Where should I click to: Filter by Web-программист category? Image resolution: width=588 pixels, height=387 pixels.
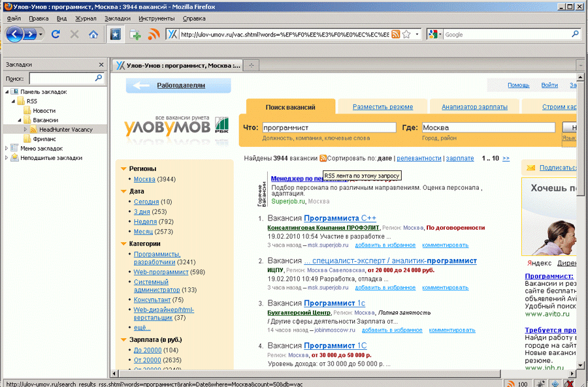(161, 272)
